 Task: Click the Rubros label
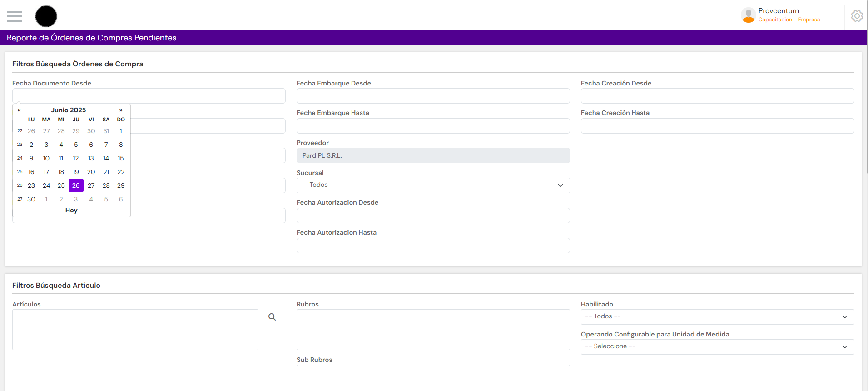pos(308,304)
